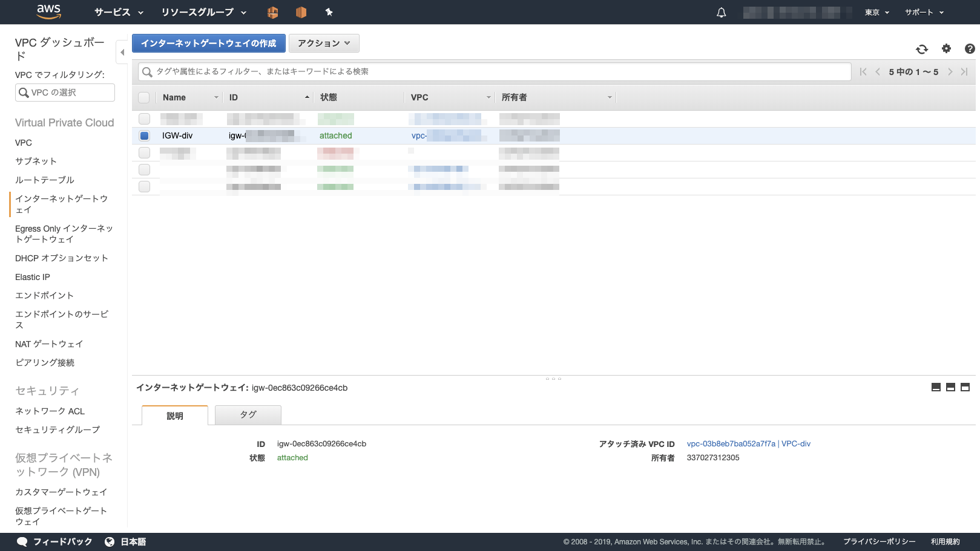Switch to the タグ tab
The height and width of the screenshot is (551, 980).
(x=248, y=415)
